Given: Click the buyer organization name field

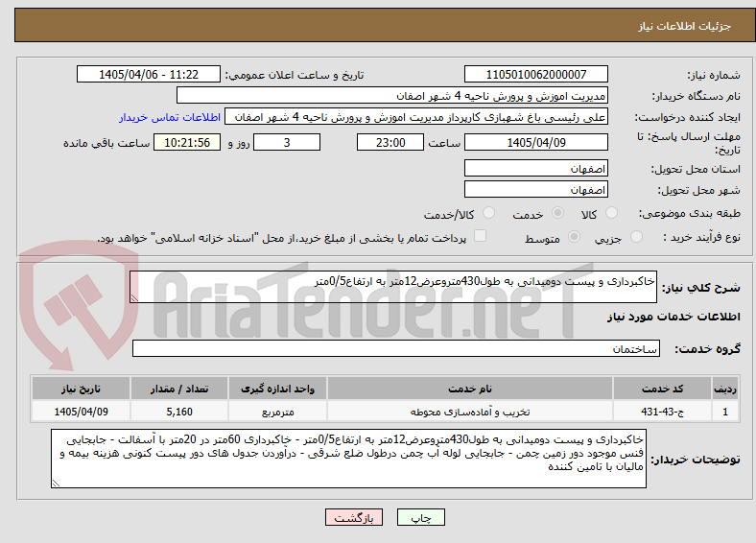Looking at the screenshot, I should click(392, 96).
